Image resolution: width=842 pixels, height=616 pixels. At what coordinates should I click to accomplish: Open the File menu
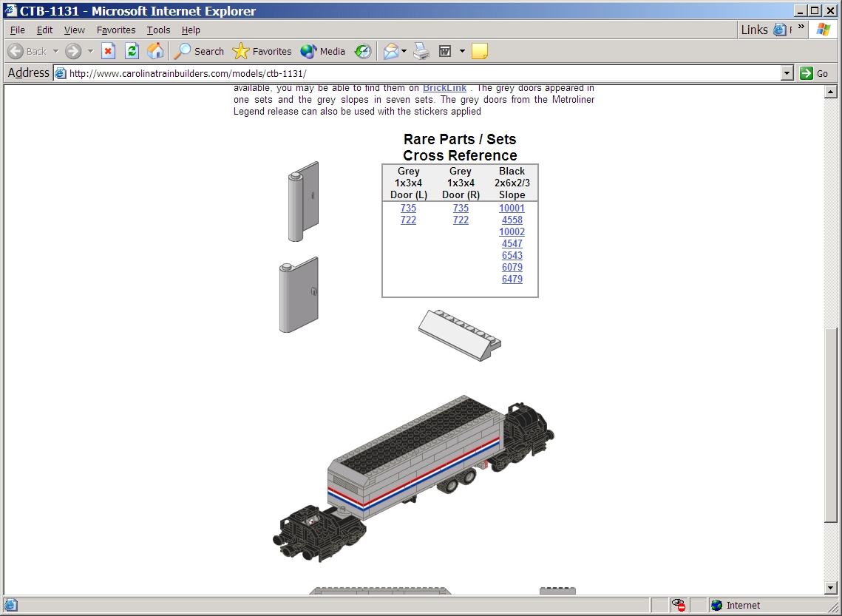(17, 30)
